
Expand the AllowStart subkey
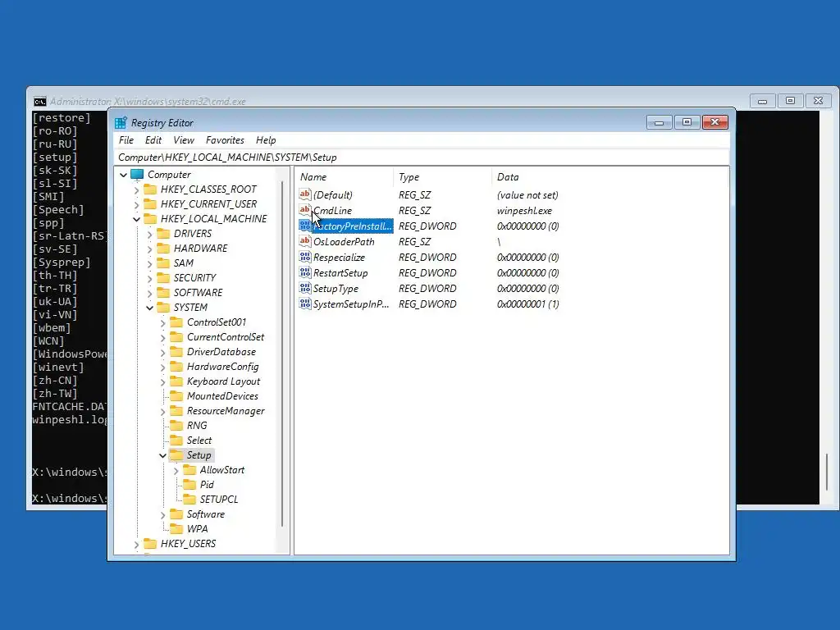(x=176, y=470)
